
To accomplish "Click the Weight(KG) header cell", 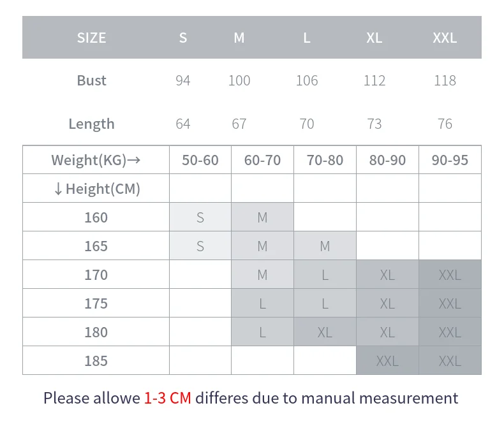I will point(96,160).
